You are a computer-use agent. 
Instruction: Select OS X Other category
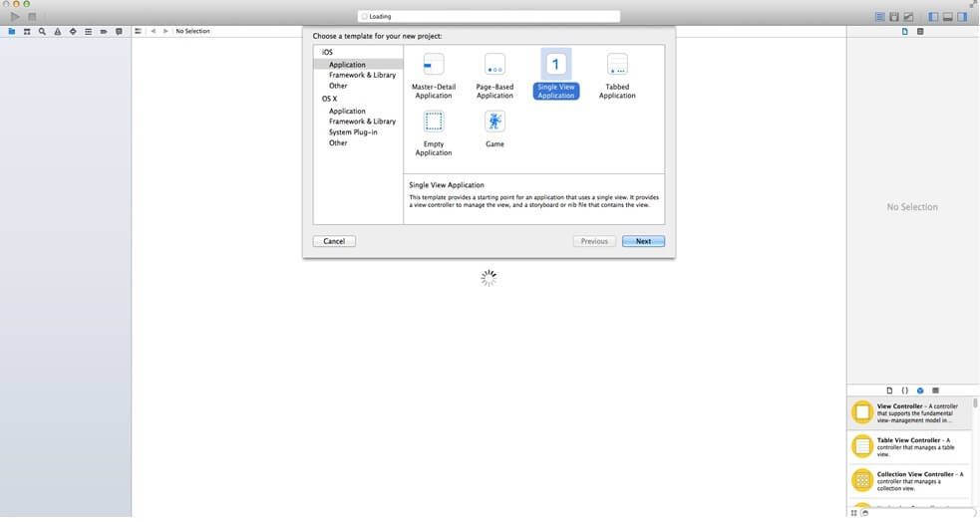click(338, 142)
